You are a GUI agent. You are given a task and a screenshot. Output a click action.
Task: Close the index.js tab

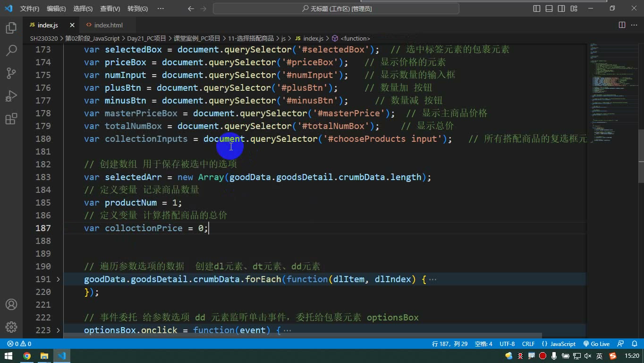pos(72,25)
